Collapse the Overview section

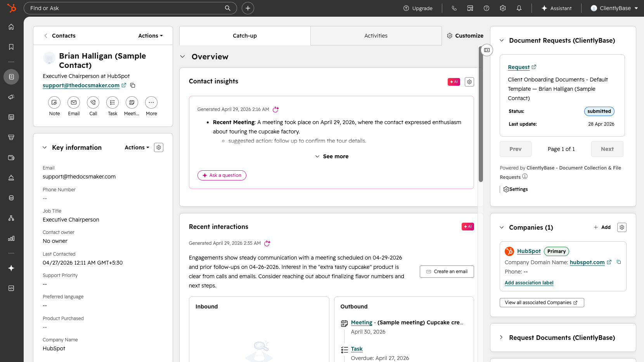click(x=183, y=57)
